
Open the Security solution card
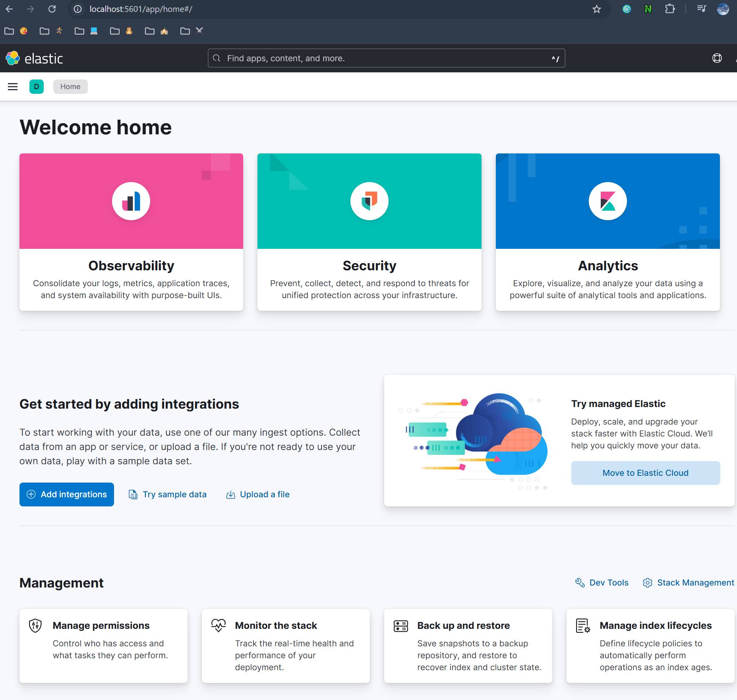[x=369, y=232]
